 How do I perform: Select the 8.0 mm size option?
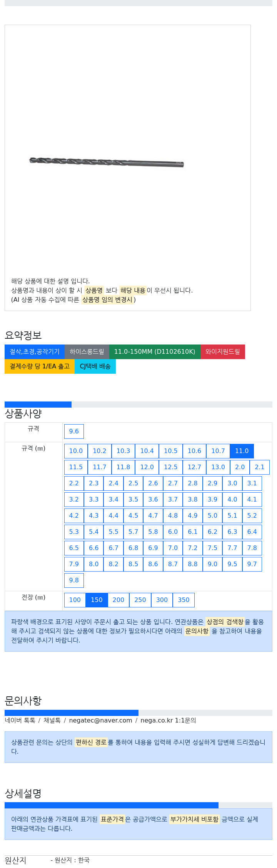tap(94, 564)
